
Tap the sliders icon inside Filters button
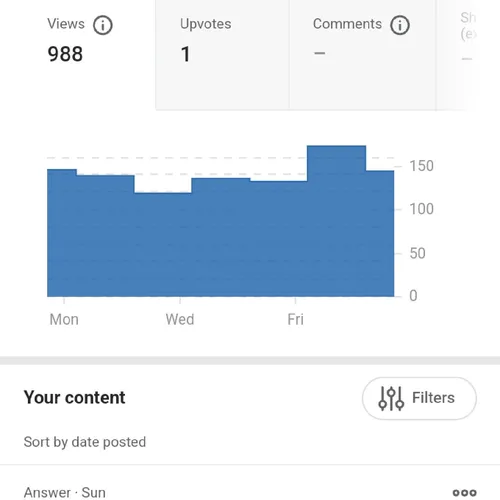pyautogui.click(x=391, y=398)
